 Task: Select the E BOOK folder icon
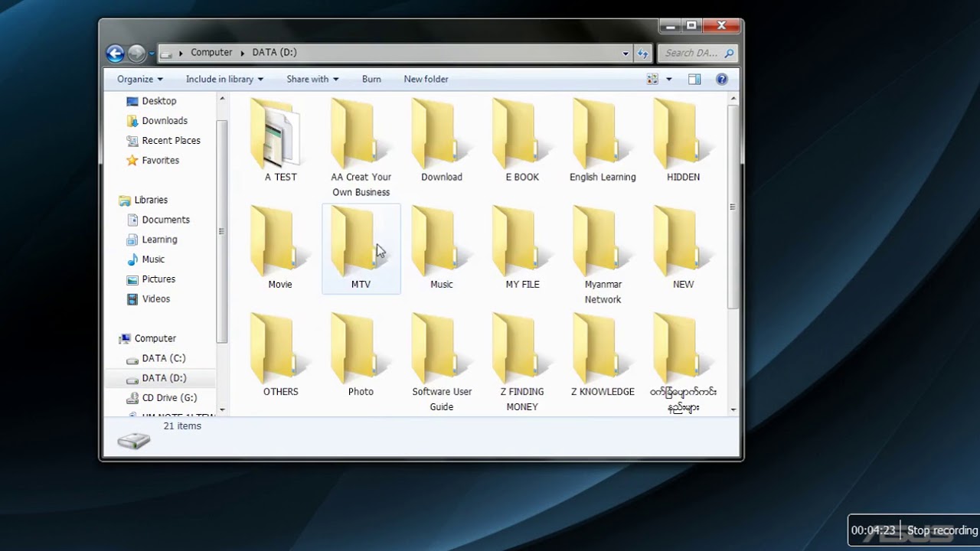pos(518,133)
